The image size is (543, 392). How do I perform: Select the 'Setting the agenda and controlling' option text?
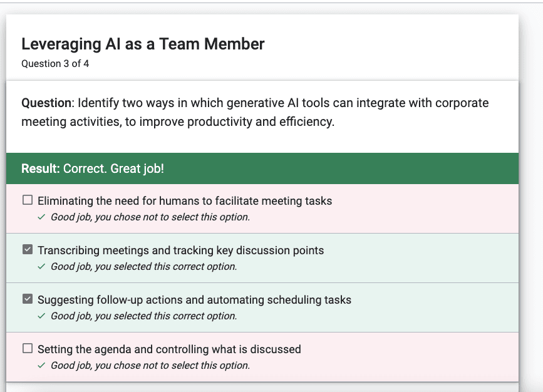(x=169, y=349)
